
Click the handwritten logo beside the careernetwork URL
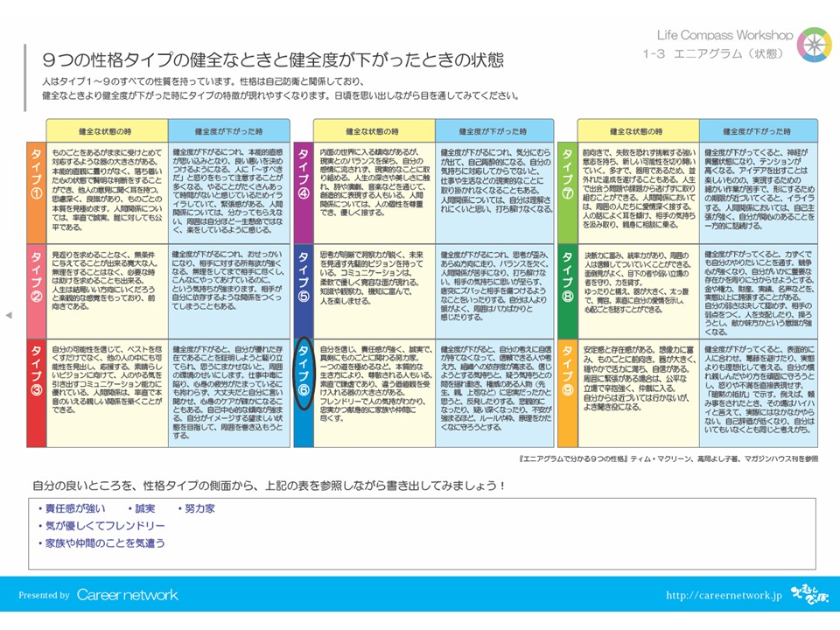point(809,595)
